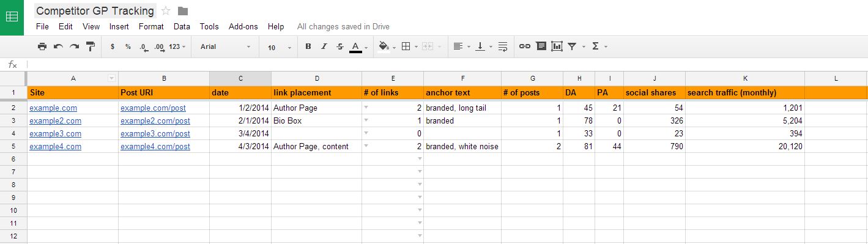Open the borders menu
The image size is (868, 244).
[x=409, y=46]
